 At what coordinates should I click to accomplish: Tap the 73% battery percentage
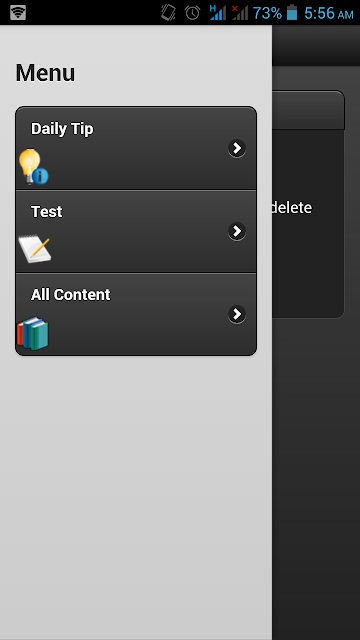click(267, 13)
